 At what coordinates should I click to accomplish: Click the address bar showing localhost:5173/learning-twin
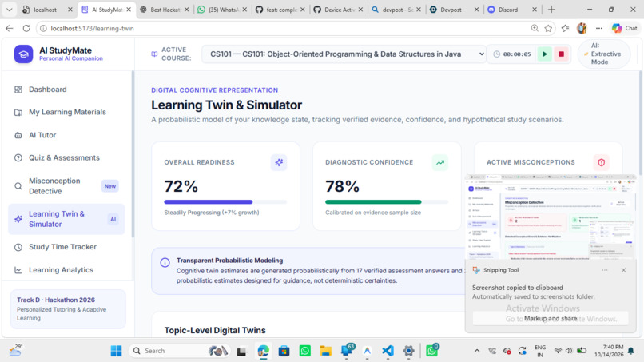pos(284,28)
